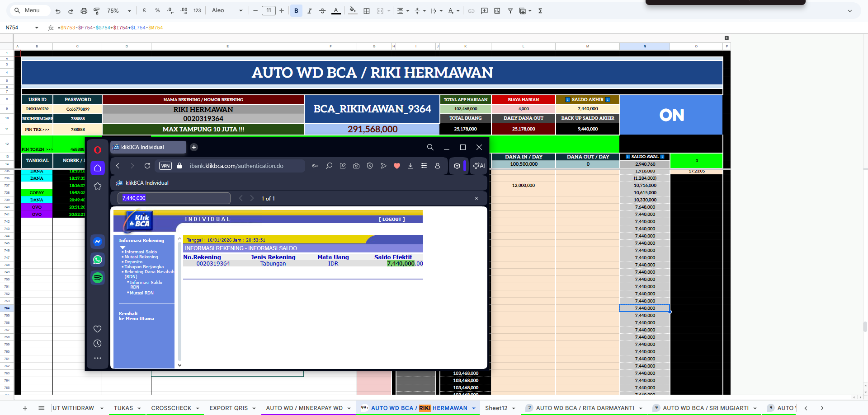Switch to the TUKAS sheet tab
The width and height of the screenshot is (868, 415).
click(x=123, y=408)
